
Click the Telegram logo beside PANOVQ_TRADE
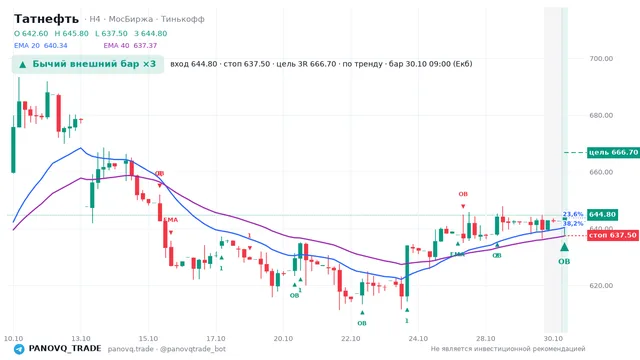(x=19, y=349)
